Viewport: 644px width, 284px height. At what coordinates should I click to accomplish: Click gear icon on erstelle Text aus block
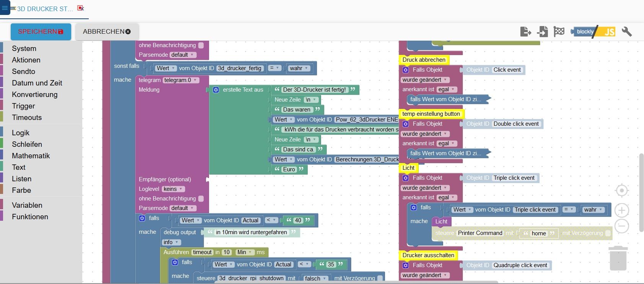coord(216,90)
